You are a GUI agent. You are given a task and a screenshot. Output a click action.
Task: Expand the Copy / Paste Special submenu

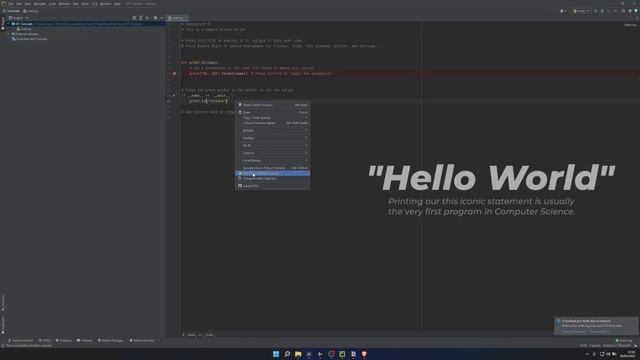pos(272,118)
